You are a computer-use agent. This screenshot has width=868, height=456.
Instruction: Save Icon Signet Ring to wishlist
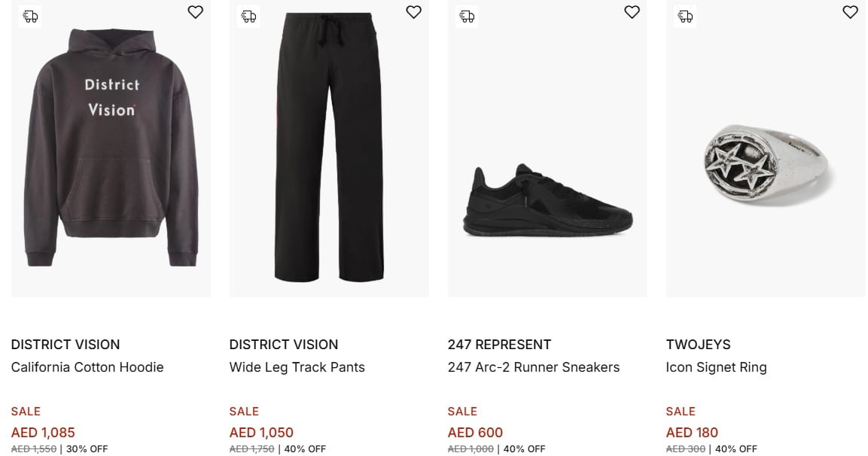click(850, 12)
